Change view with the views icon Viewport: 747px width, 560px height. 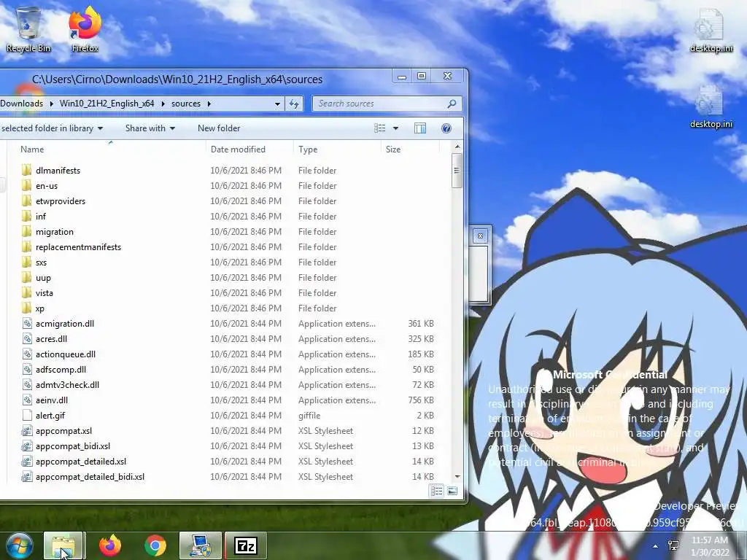[x=379, y=128]
